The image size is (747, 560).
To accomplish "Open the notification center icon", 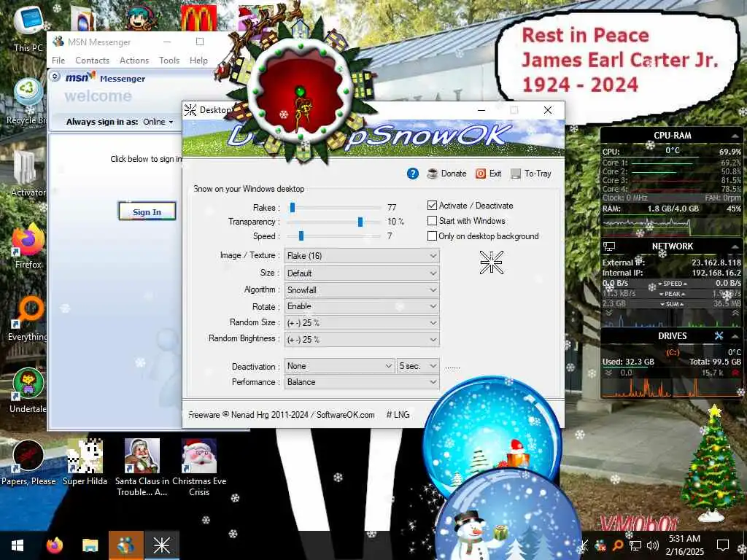I will 723,545.
